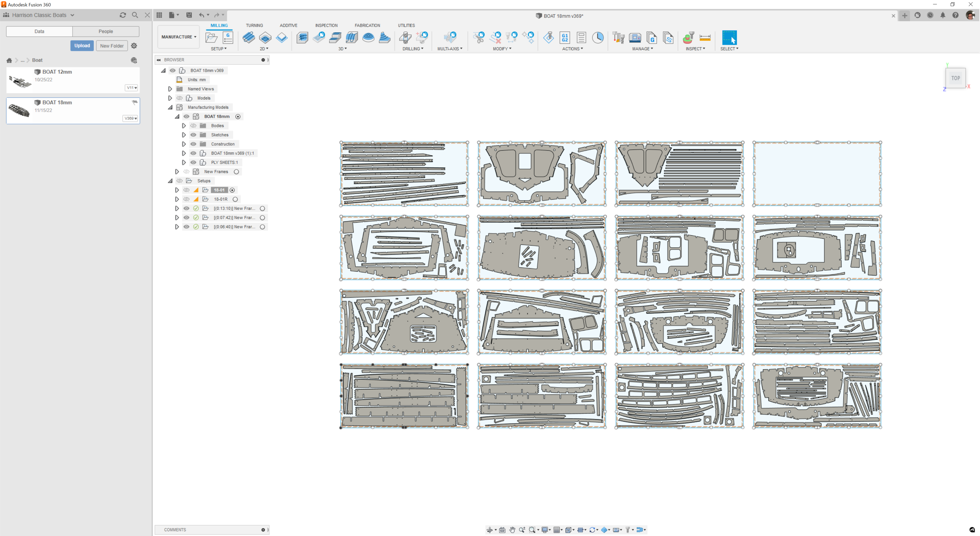Open the Setup Sheet generator in Actions
This screenshot has height=536, width=980.
pyautogui.click(x=581, y=38)
